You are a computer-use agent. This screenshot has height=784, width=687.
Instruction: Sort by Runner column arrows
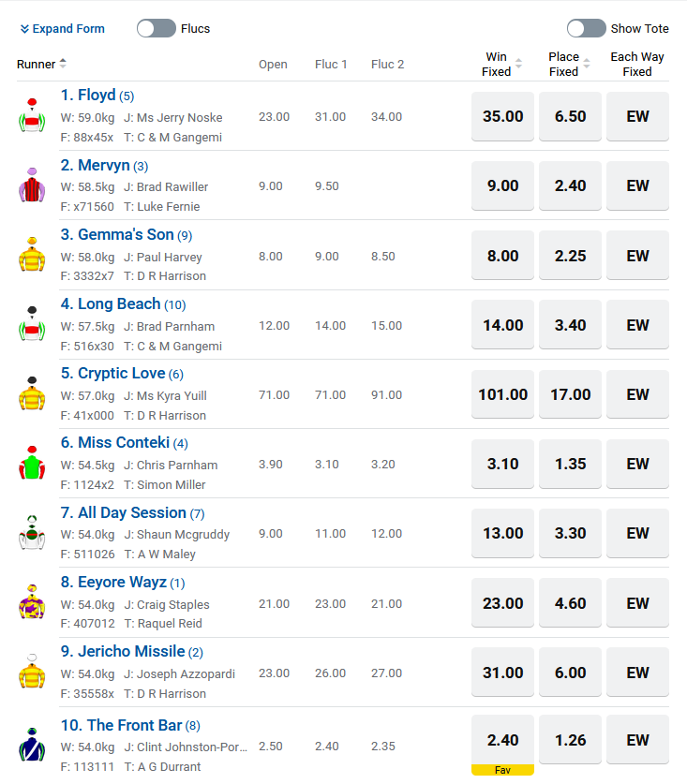[63, 64]
